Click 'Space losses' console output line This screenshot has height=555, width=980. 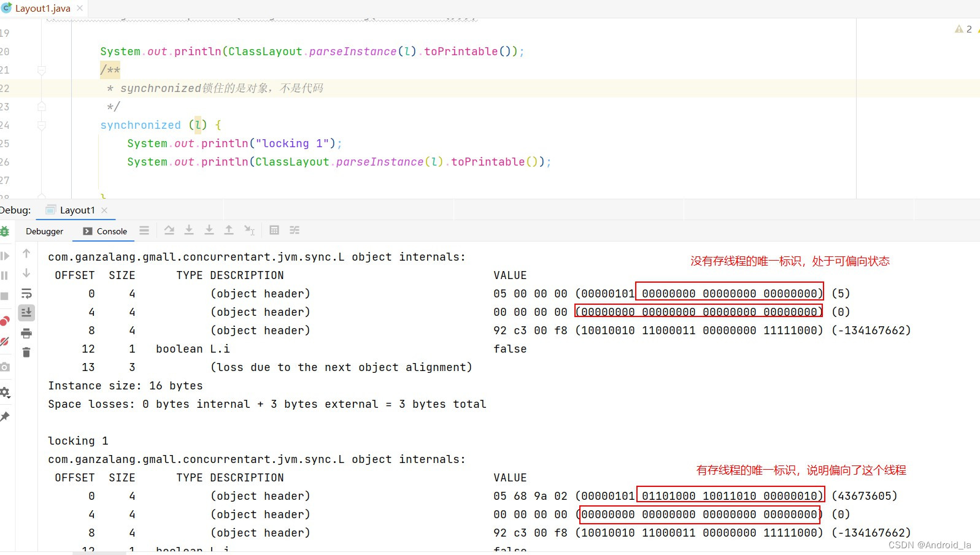coord(267,404)
